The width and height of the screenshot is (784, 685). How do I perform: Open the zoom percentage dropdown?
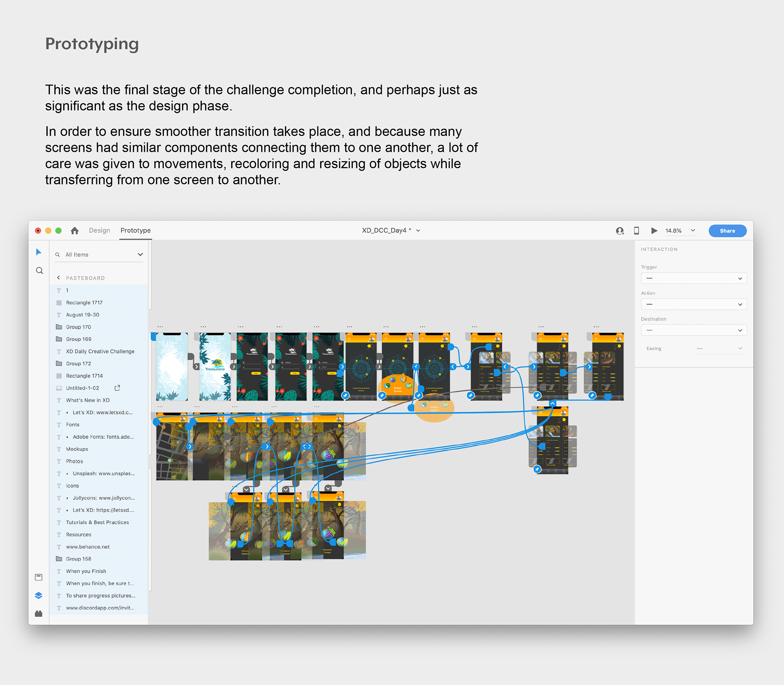(693, 231)
